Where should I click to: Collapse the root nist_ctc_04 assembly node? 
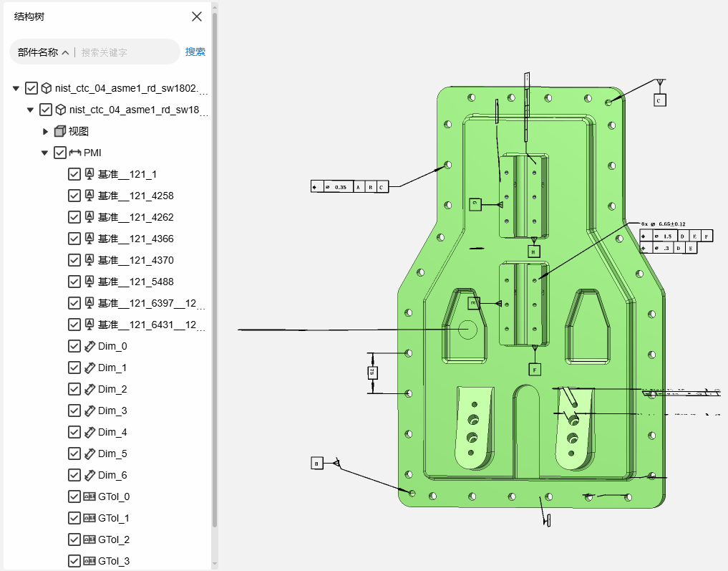16,89
